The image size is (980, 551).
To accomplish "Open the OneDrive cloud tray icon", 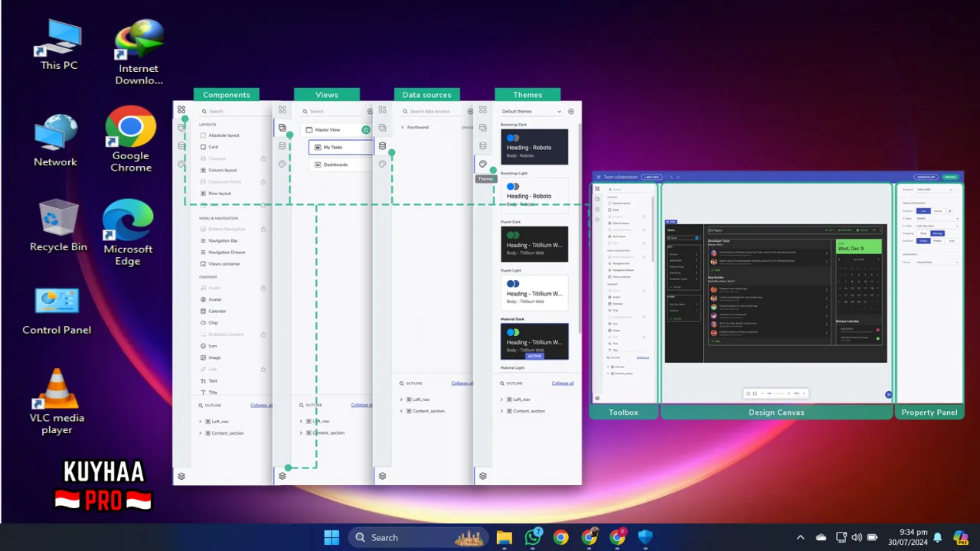I will coord(821,537).
